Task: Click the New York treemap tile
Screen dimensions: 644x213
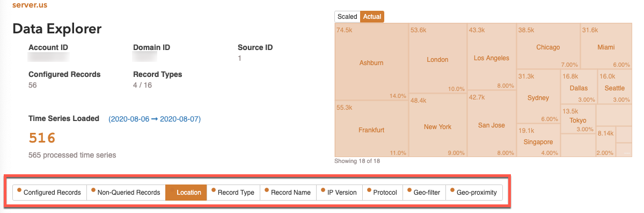Action: pyautogui.click(x=437, y=126)
